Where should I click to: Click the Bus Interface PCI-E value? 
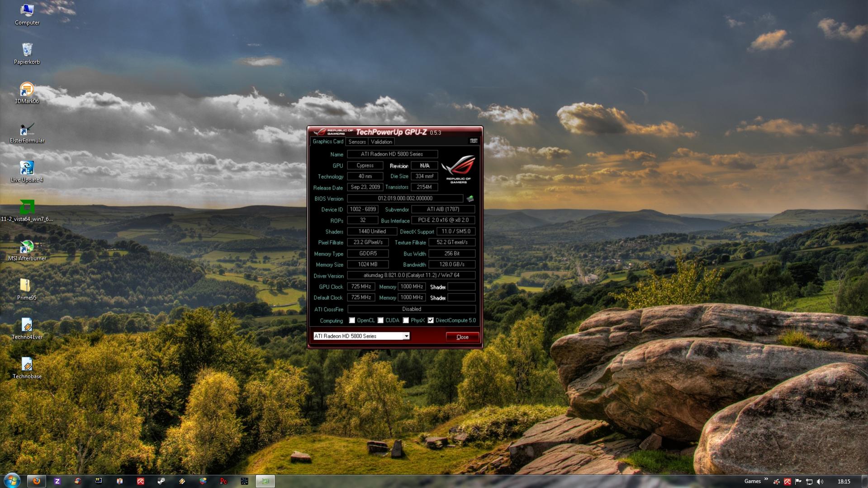443,220
